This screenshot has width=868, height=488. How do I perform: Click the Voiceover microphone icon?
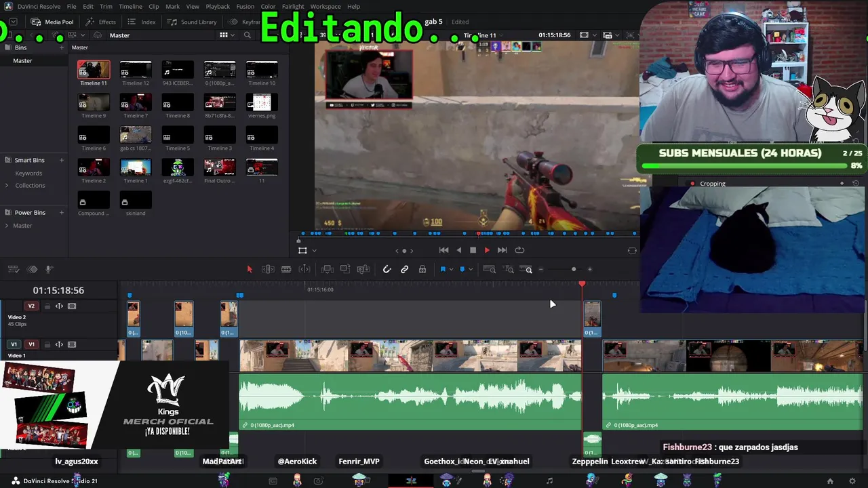49,269
